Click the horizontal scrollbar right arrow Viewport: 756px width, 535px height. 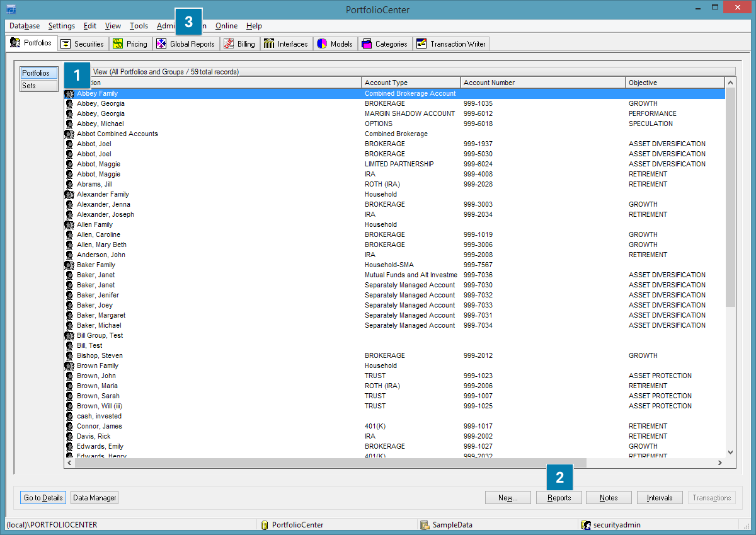[720, 463]
